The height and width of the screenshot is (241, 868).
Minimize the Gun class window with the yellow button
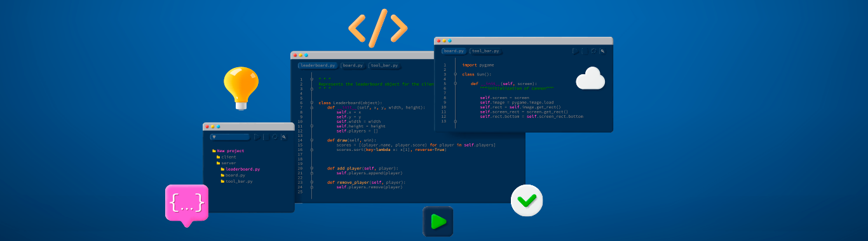coord(444,41)
